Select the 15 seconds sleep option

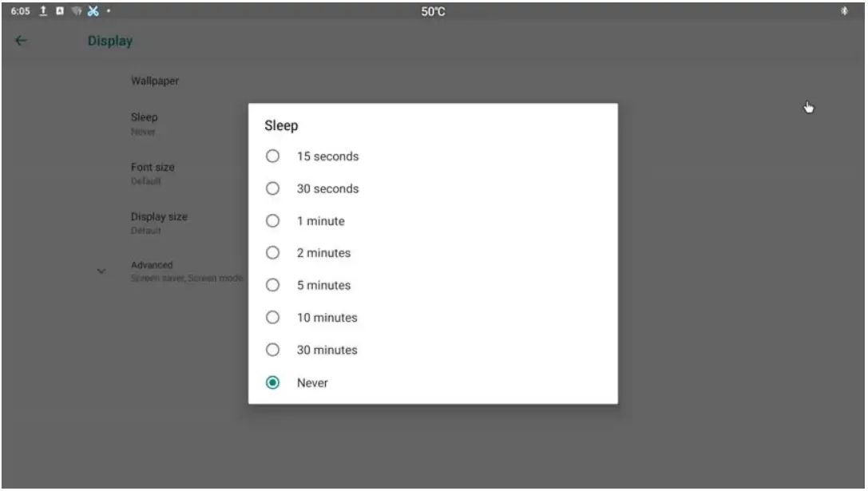pyautogui.click(x=272, y=156)
